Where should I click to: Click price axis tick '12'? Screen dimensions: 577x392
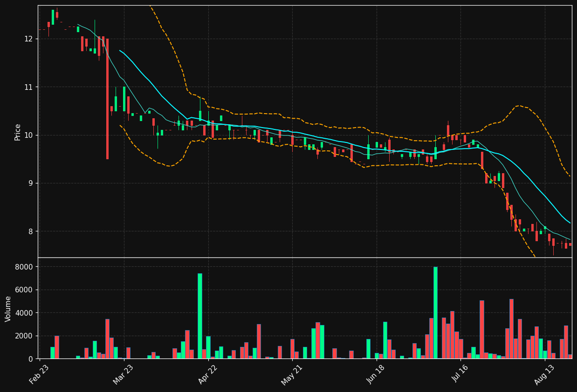(29, 39)
